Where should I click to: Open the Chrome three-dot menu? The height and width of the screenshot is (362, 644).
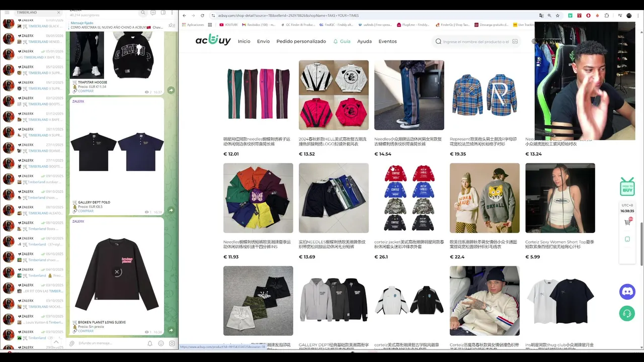point(638,16)
